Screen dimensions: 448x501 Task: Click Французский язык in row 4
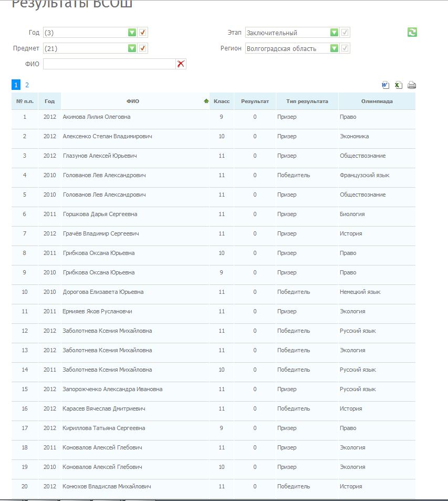coord(364,176)
